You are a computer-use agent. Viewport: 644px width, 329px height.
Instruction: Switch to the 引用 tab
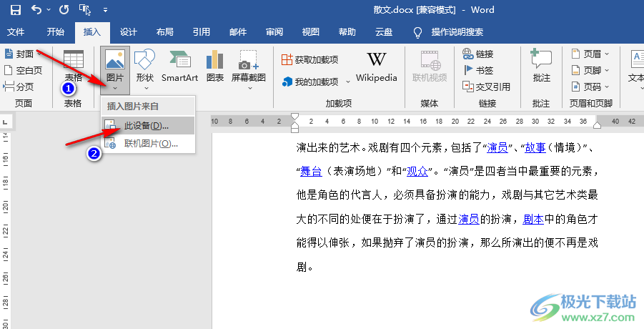[x=202, y=32]
